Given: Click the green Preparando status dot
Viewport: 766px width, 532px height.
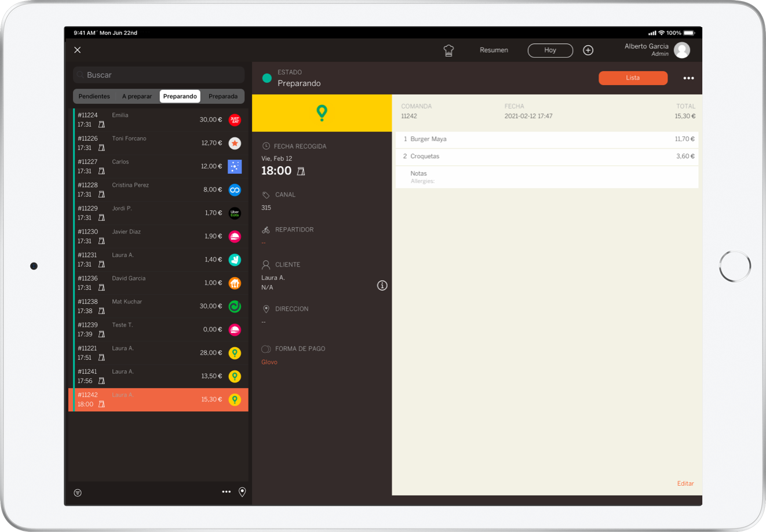Looking at the screenshot, I should tap(267, 78).
